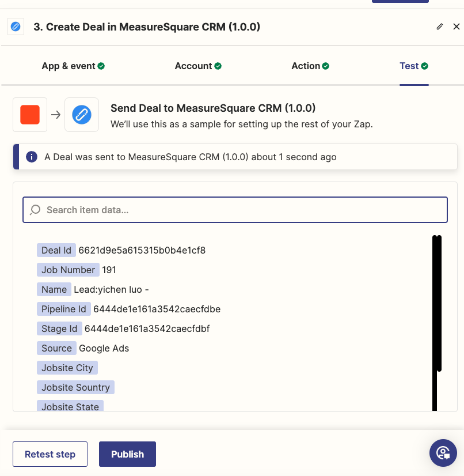Click the info icon in the deal notice
This screenshot has width=464, height=476.
(x=32, y=157)
